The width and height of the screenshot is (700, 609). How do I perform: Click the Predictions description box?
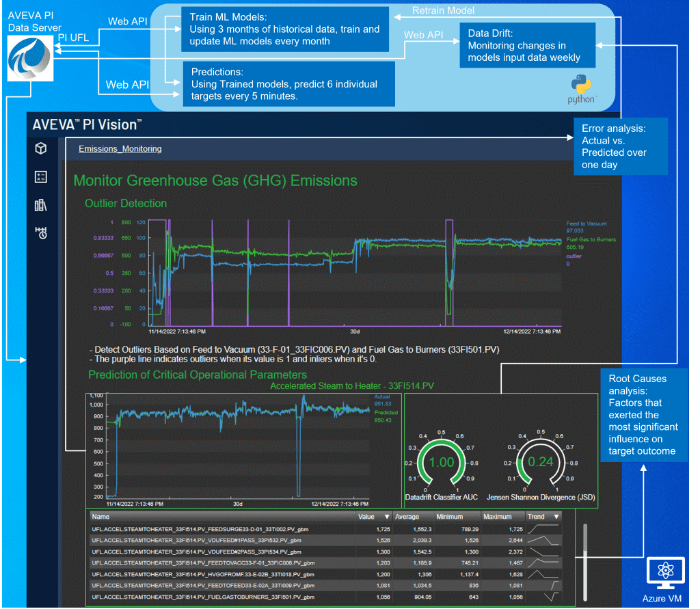click(289, 84)
